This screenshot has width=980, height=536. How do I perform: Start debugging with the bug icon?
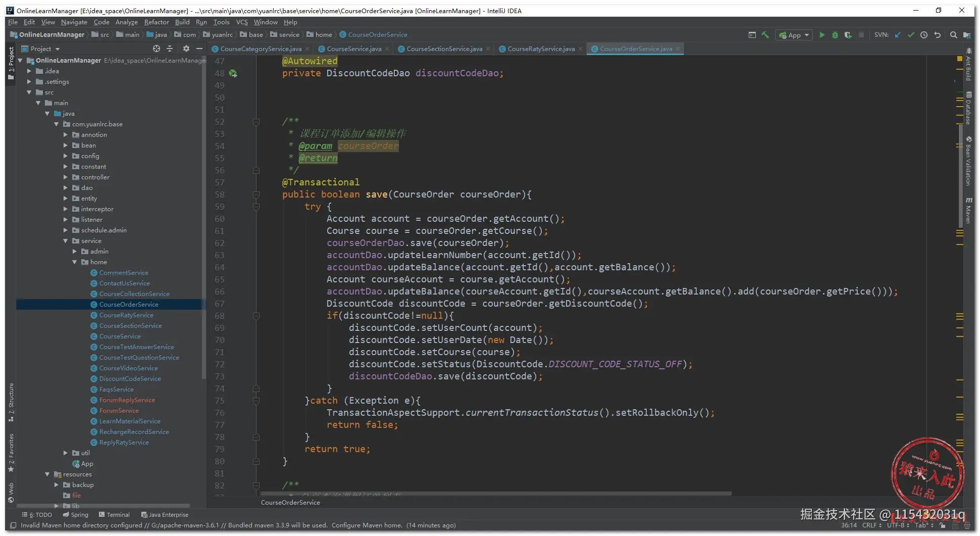pyautogui.click(x=835, y=35)
